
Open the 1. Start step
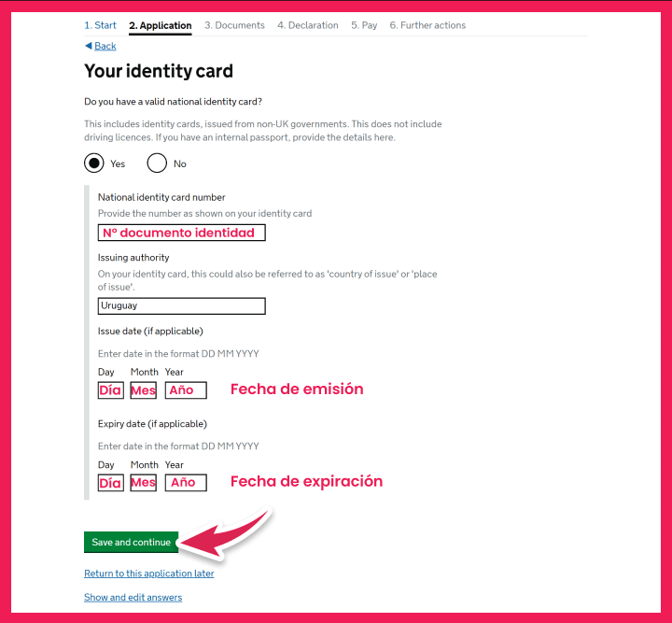(x=100, y=25)
